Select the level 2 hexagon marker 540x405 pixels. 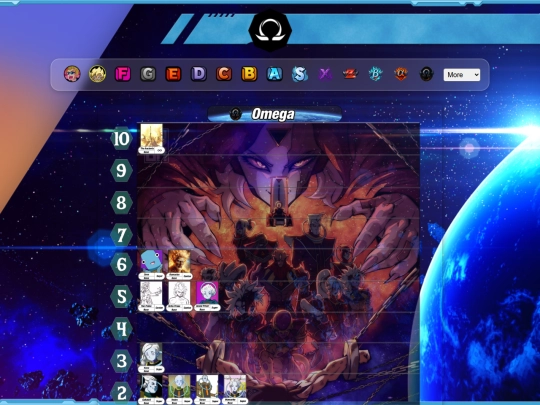pyautogui.click(x=121, y=393)
